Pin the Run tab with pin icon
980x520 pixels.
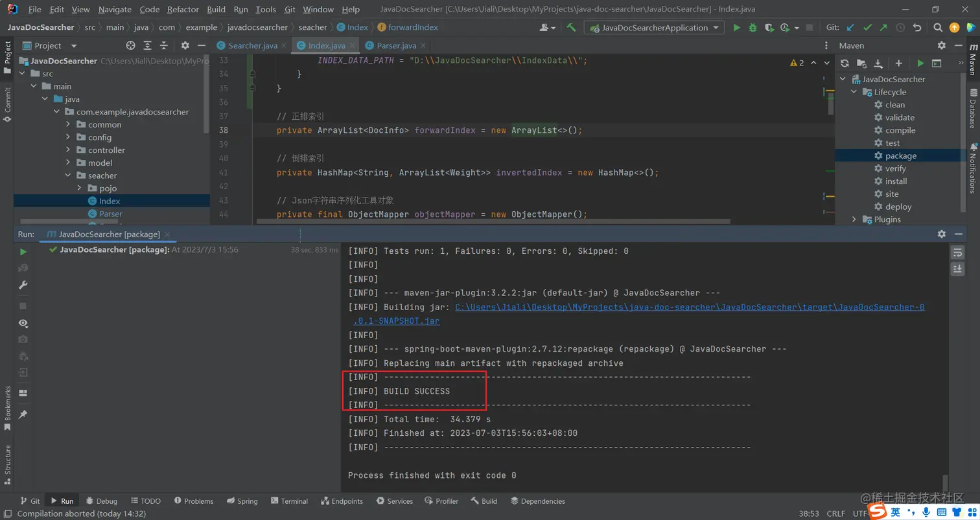pos(23,414)
